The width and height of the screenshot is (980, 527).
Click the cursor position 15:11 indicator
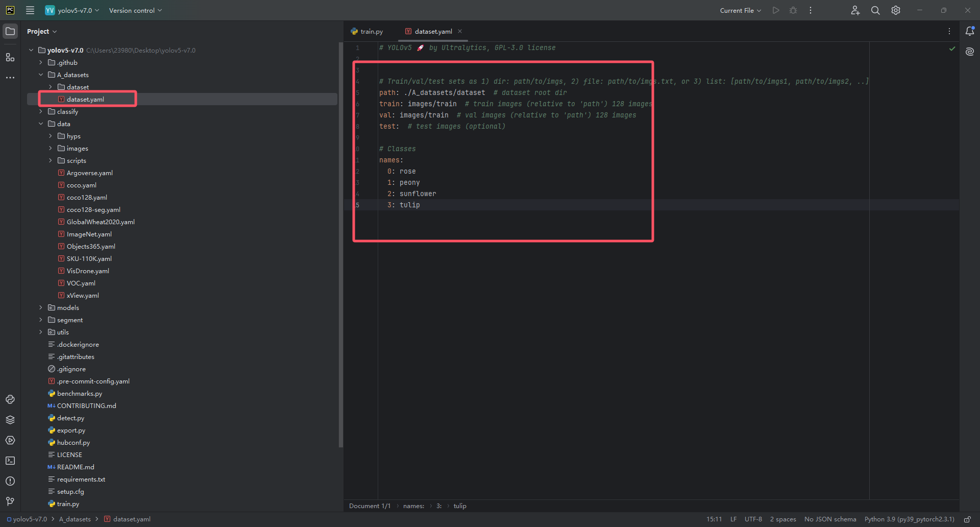[714, 519]
